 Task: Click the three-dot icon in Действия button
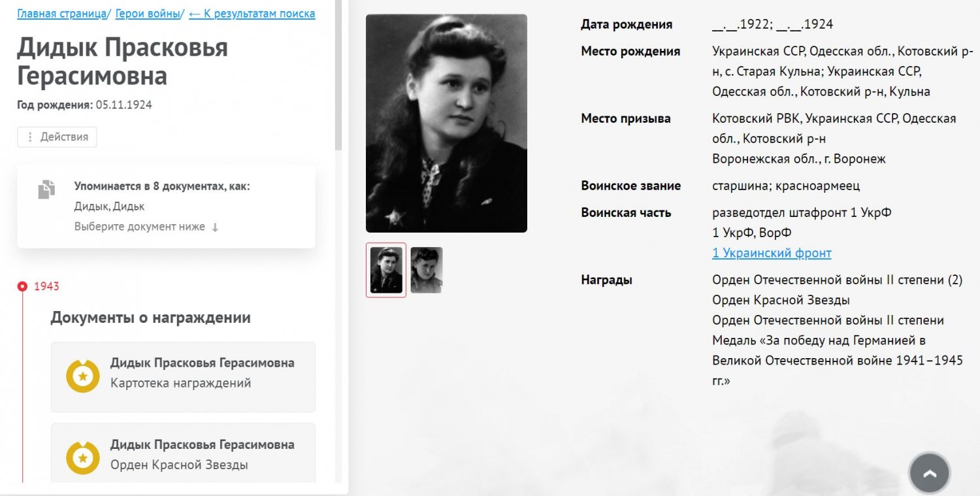pyautogui.click(x=30, y=137)
